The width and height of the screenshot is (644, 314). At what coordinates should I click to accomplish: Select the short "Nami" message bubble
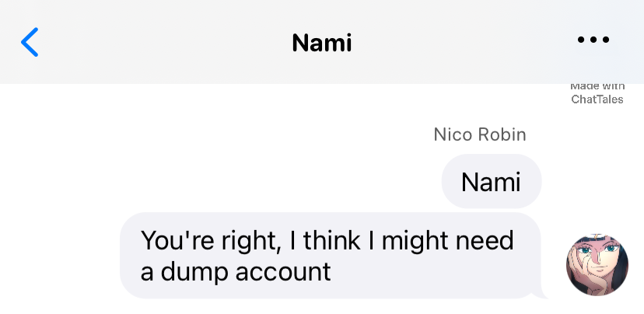point(491,182)
